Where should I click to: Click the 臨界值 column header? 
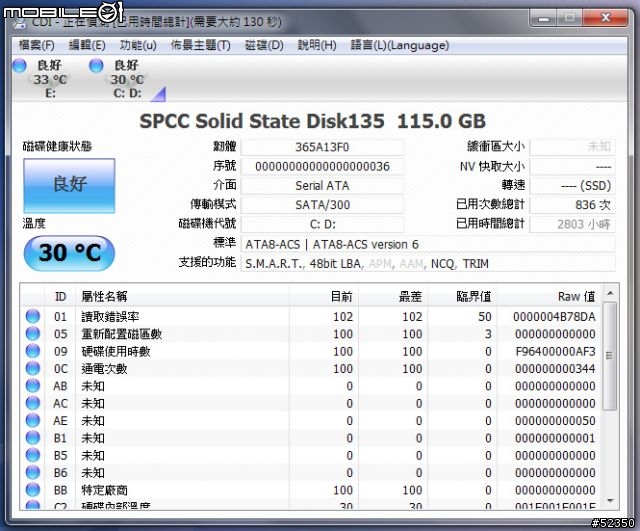463,296
